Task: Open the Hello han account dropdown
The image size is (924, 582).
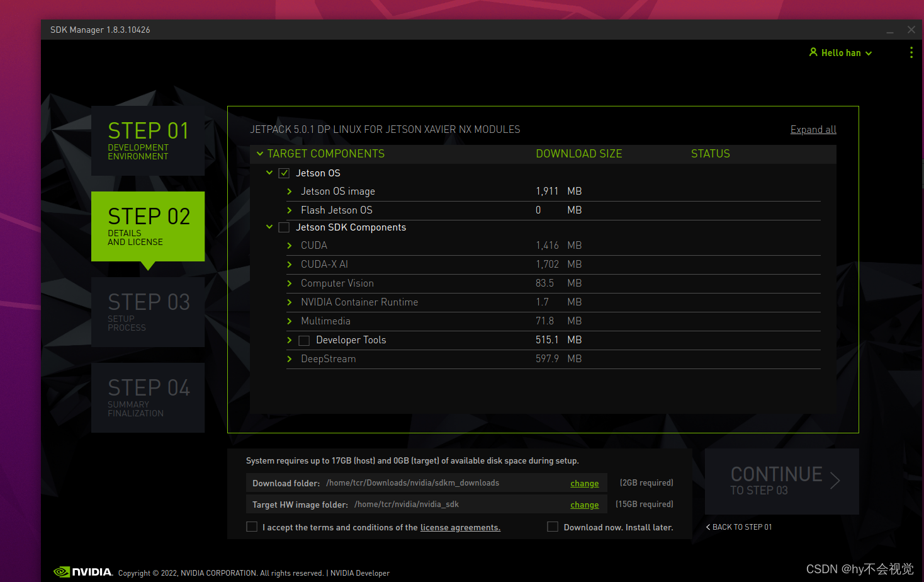Action: tap(841, 53)
